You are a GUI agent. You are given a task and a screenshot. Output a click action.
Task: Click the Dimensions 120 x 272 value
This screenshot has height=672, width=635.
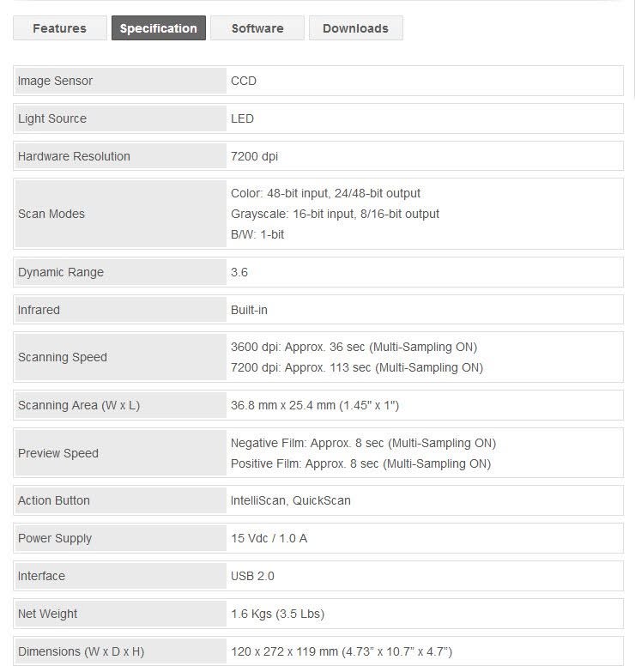tap(342, 652)
